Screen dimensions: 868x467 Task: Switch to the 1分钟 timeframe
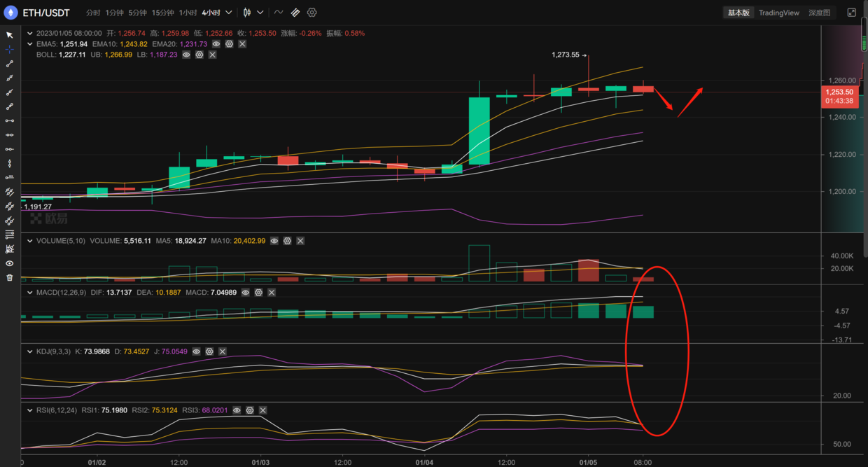115,13
